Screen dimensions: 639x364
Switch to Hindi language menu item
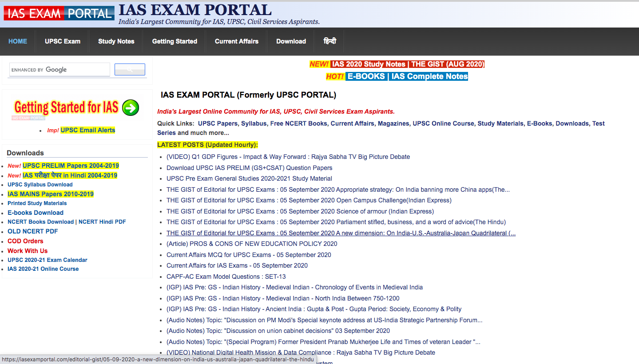pos(330,41)
